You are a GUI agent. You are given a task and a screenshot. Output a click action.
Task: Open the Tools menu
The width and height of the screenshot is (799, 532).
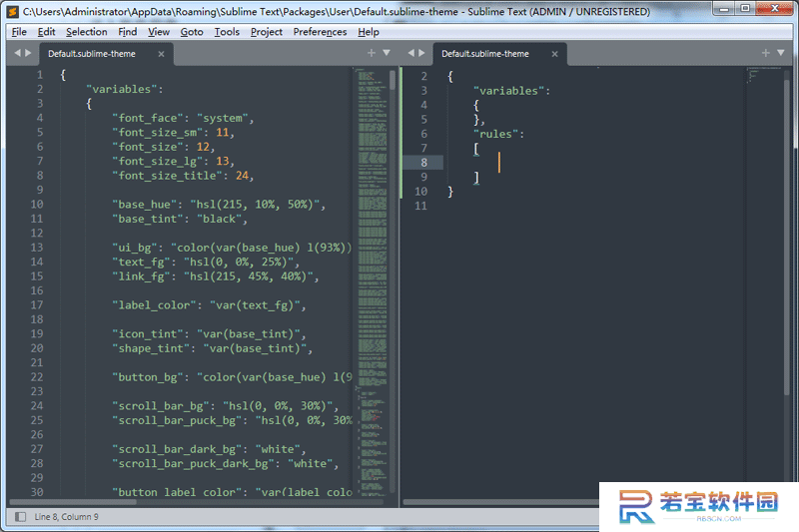point(227,32)
